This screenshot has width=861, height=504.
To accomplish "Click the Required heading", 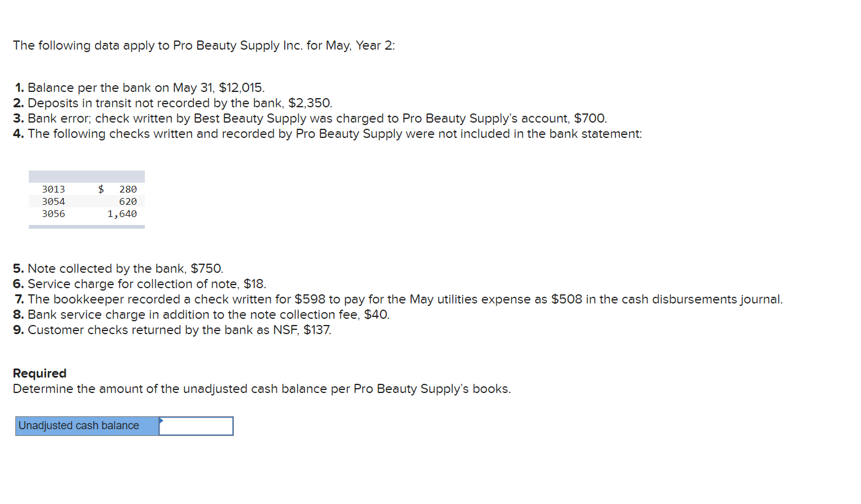I will (40, 373).
